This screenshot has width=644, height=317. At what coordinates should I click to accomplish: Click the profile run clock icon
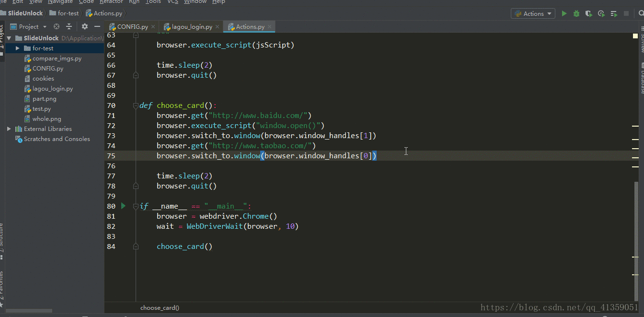coord(601,13)
